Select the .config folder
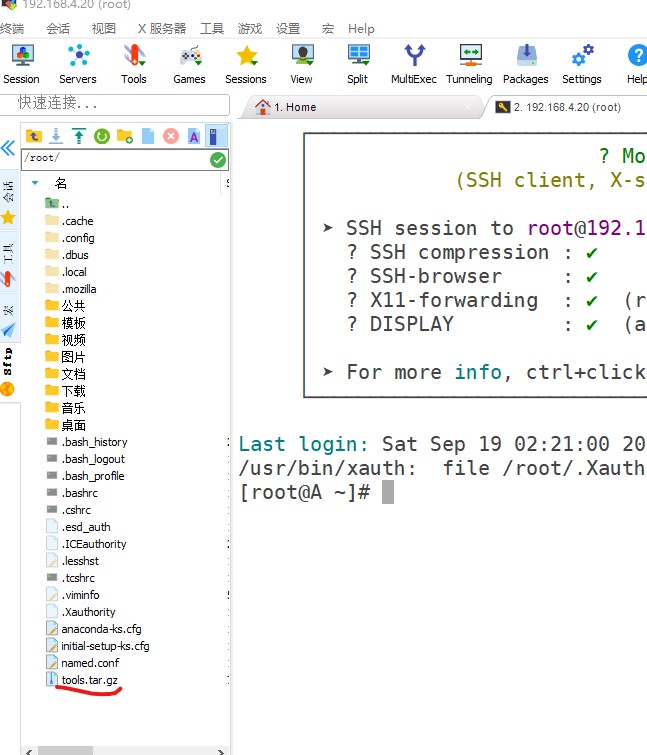The width and height of the screenshot is (647, 755). 70,238
